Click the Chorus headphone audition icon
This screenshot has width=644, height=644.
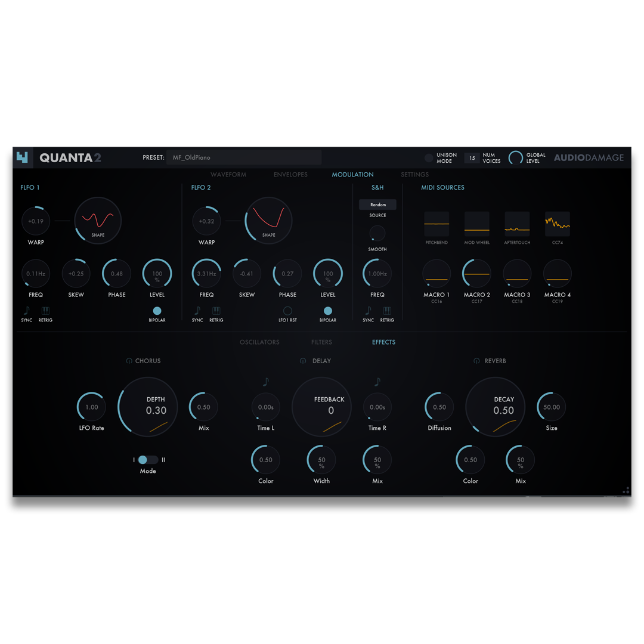(x=129, y=361)
